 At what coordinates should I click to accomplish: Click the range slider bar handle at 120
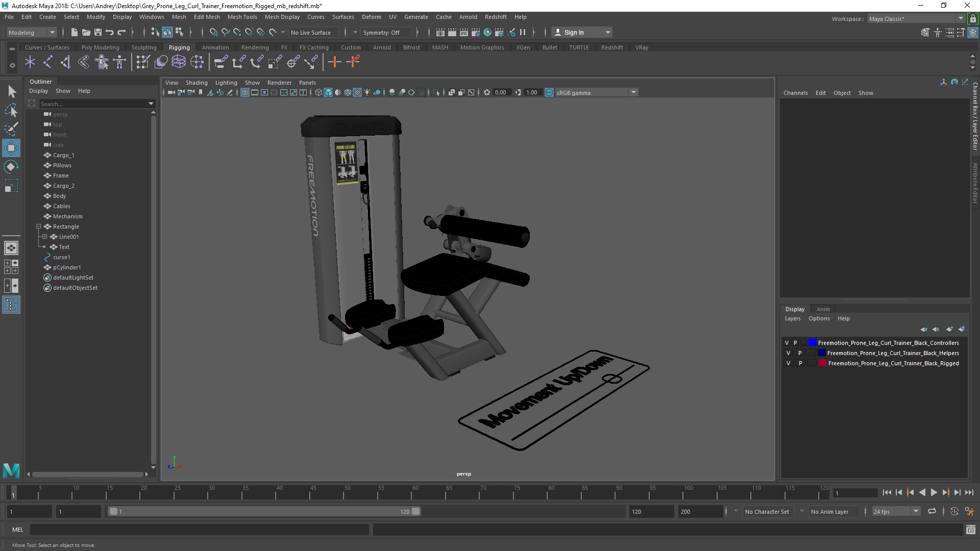[416, 511]
